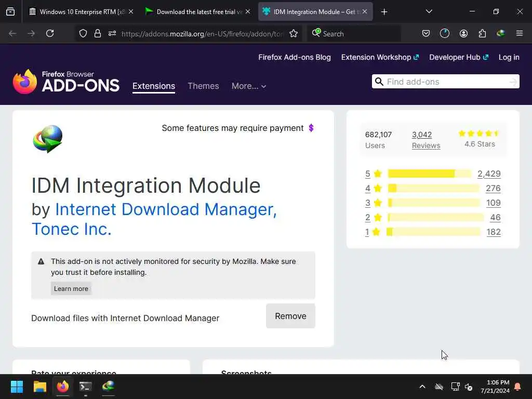532x399 pixels.
Task: Close the IDM Integration Module tab
Action: 365,11
